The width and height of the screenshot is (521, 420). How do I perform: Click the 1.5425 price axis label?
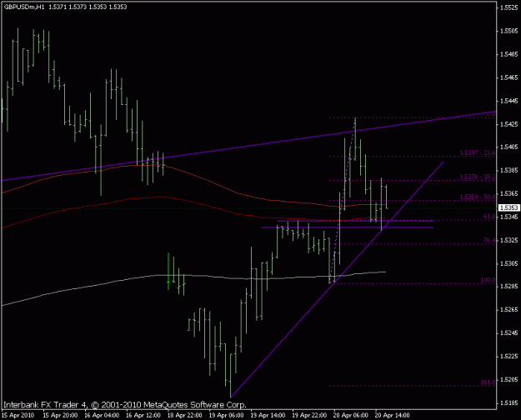click(509, 124)
